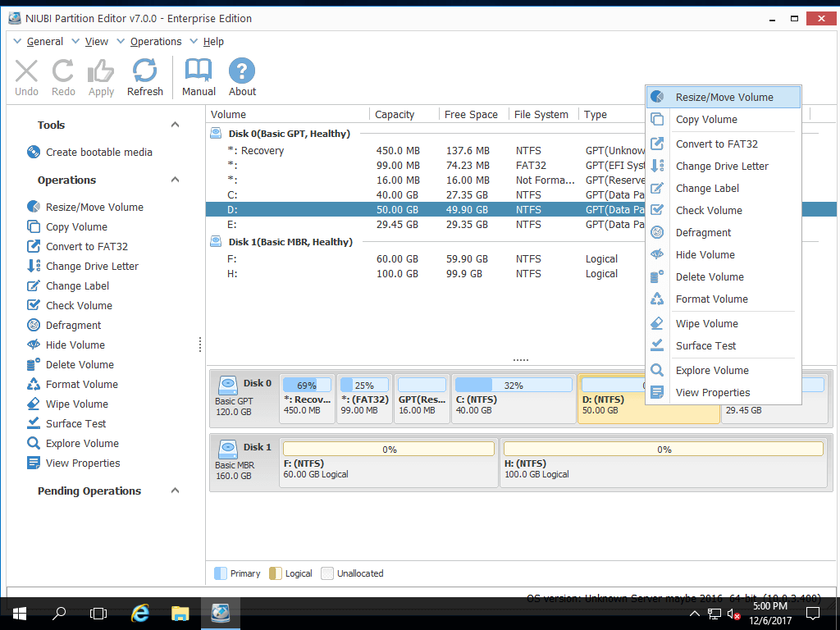The height and width of the screenshot is (630, 840).
Task: Collapse the Operations section
Action: pos(175,180)
